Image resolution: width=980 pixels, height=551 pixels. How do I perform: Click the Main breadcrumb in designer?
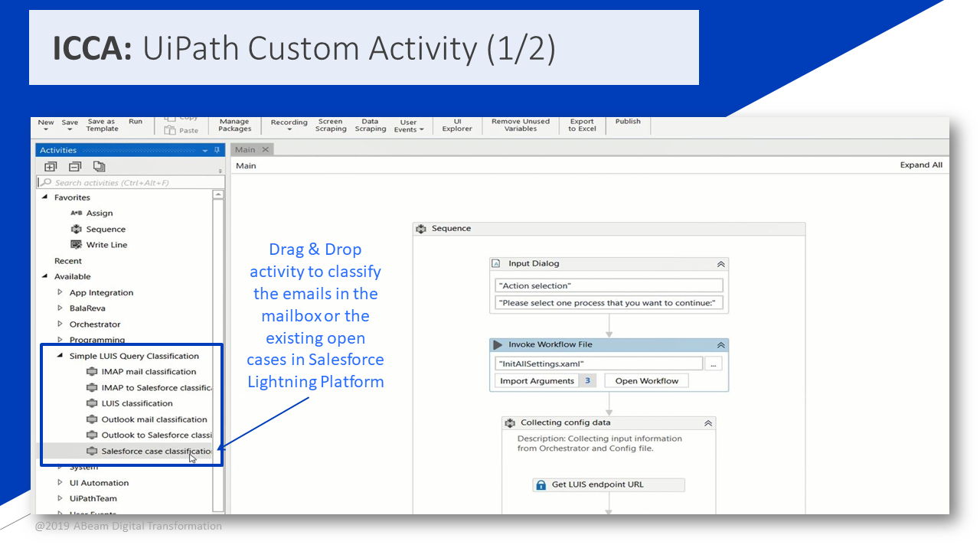(246, 165)
